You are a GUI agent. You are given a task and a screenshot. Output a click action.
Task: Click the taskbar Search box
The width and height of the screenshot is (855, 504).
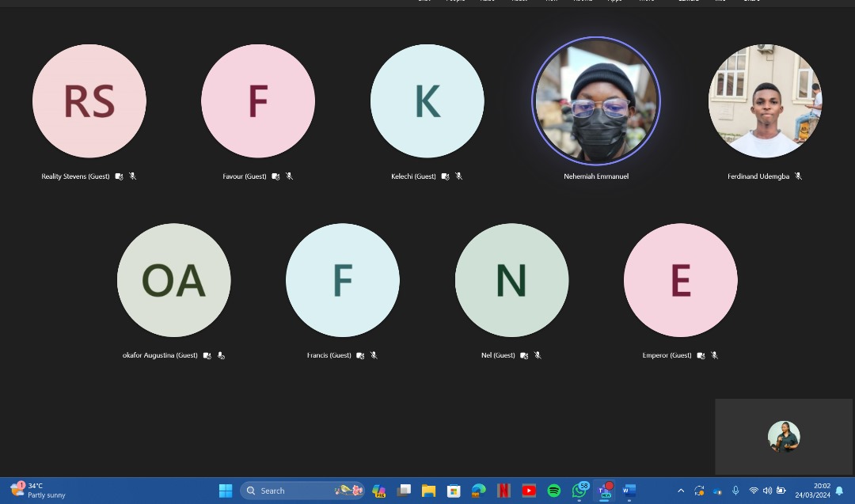coord(302,491)
